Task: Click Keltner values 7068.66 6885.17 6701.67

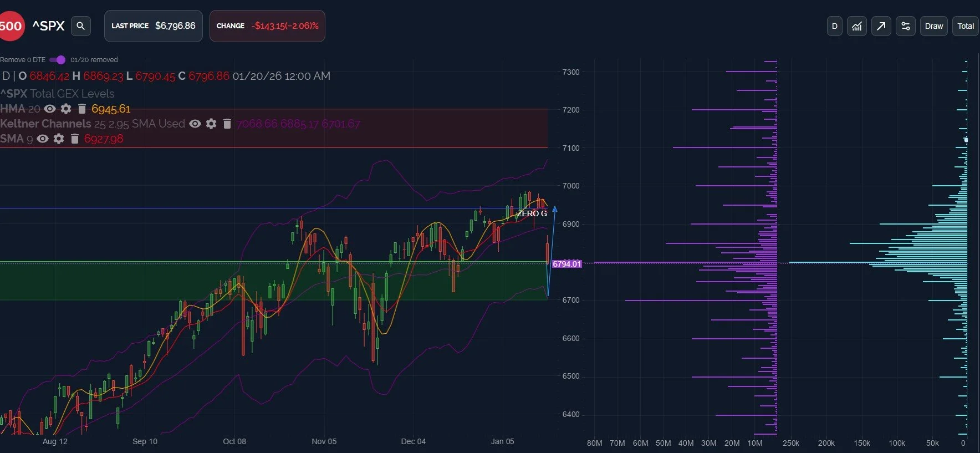Action: coord(298,124)
